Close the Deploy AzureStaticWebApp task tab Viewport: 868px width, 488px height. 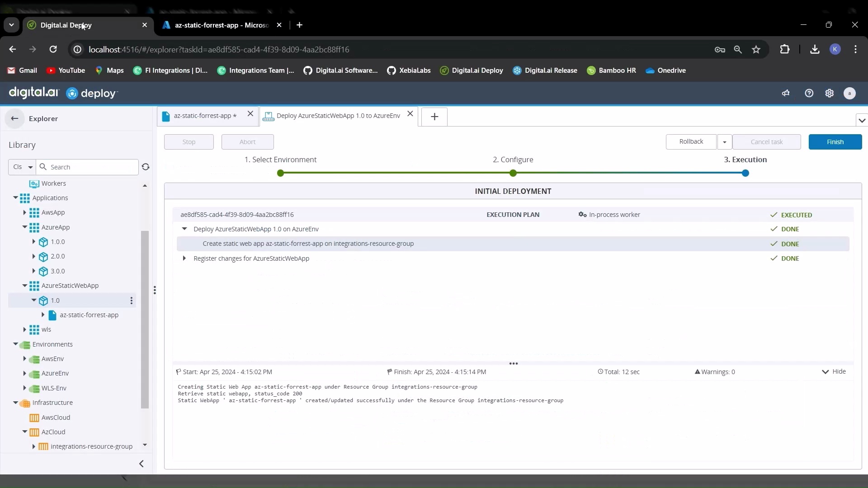tap(410, 114)
